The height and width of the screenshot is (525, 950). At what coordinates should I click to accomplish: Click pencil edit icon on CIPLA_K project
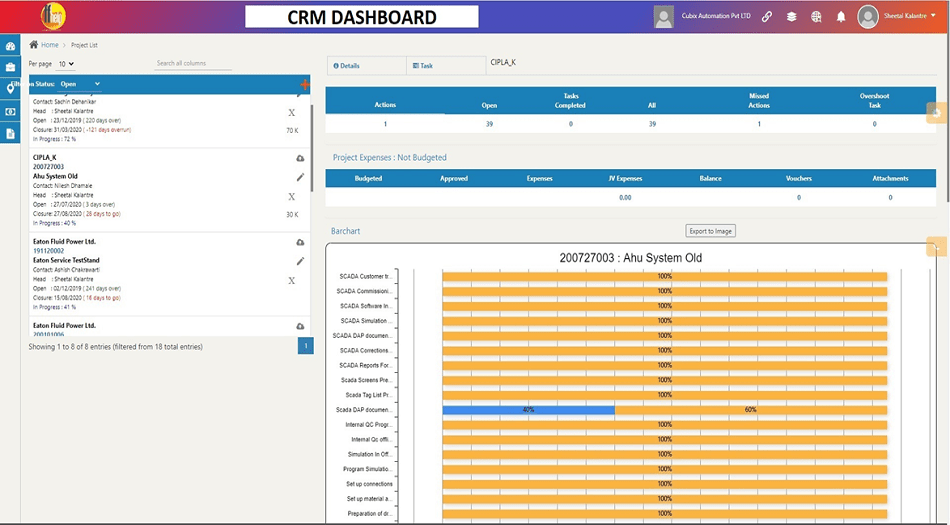(x=300, y=177)
